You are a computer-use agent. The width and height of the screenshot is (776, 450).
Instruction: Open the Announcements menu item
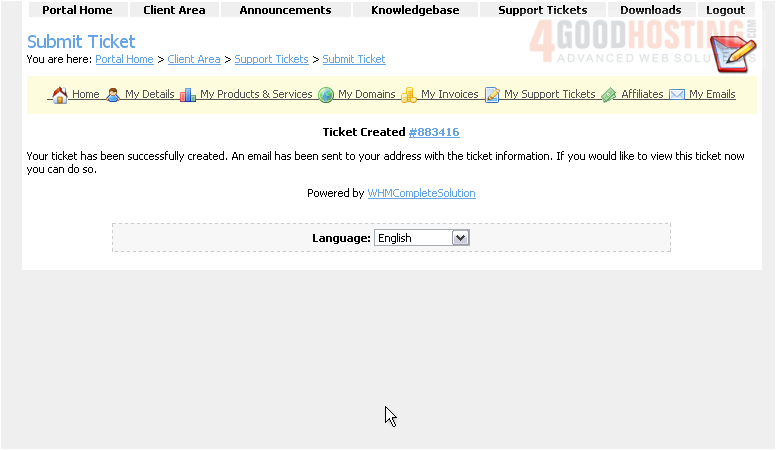click(285, 10)
